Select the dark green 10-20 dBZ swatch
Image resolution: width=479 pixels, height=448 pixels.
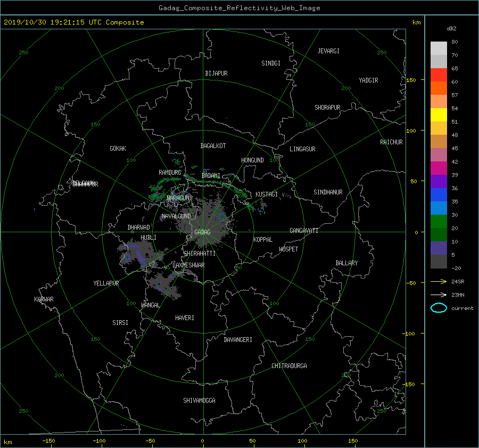[439, 235]
